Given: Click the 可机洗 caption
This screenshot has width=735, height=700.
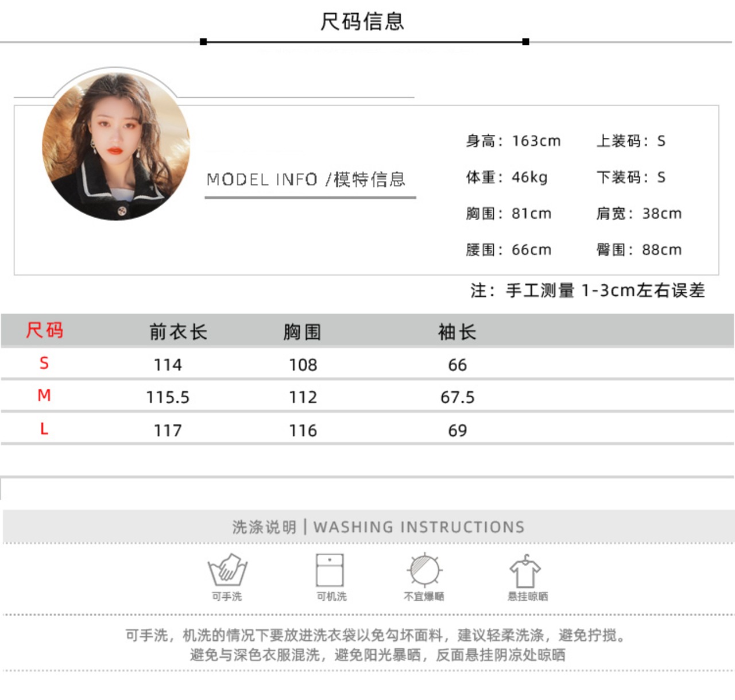Looking at the screenshot, I should point(332,597).
